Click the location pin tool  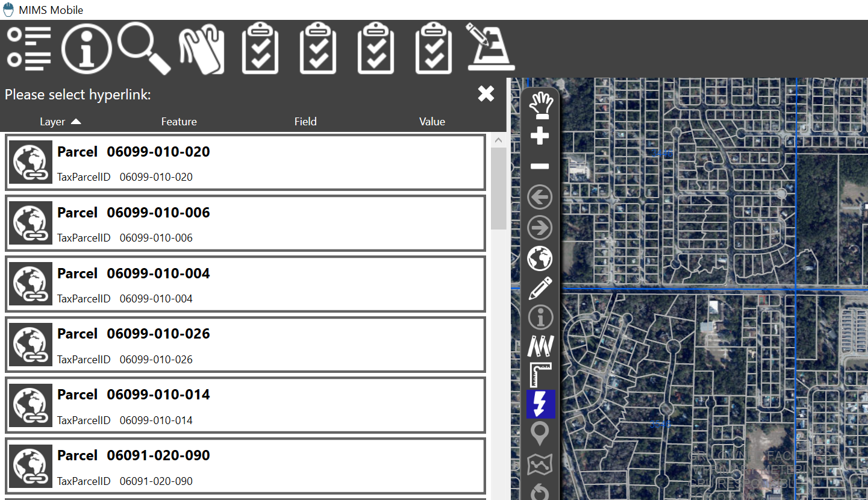540,434
